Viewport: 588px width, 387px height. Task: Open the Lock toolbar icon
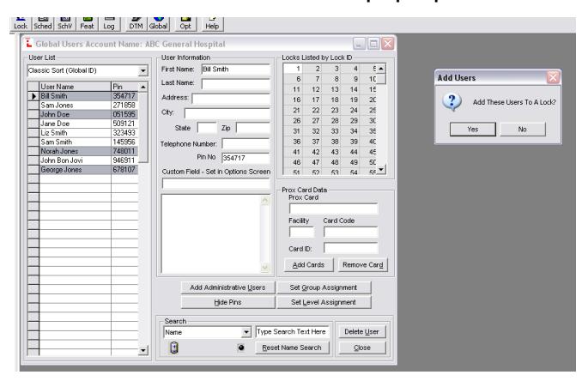21,24
